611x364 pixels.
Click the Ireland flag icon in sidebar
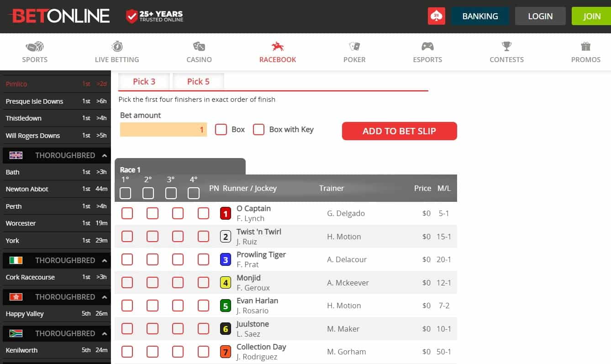16,260
